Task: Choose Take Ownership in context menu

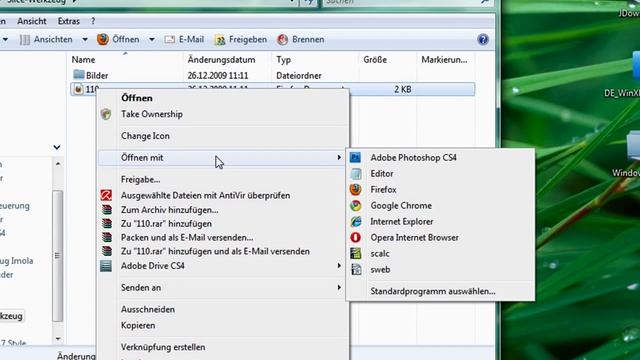Action: coord(152,114)
